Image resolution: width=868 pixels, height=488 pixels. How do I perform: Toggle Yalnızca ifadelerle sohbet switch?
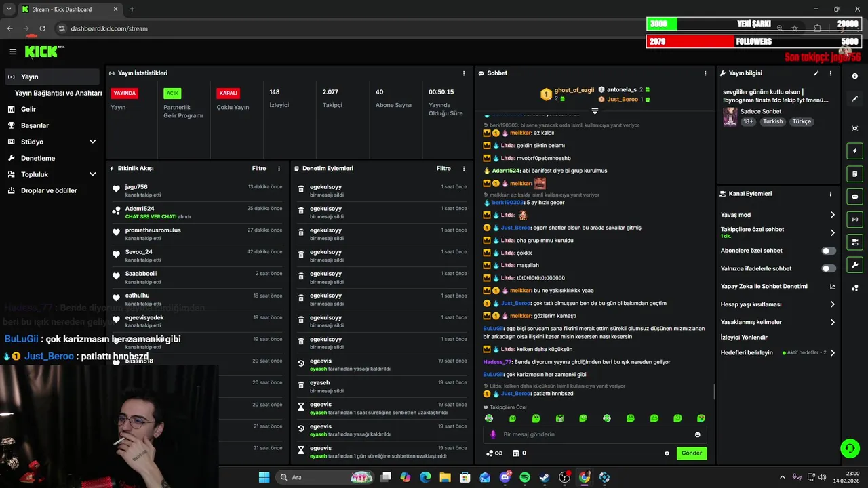(x=829, y=268)
